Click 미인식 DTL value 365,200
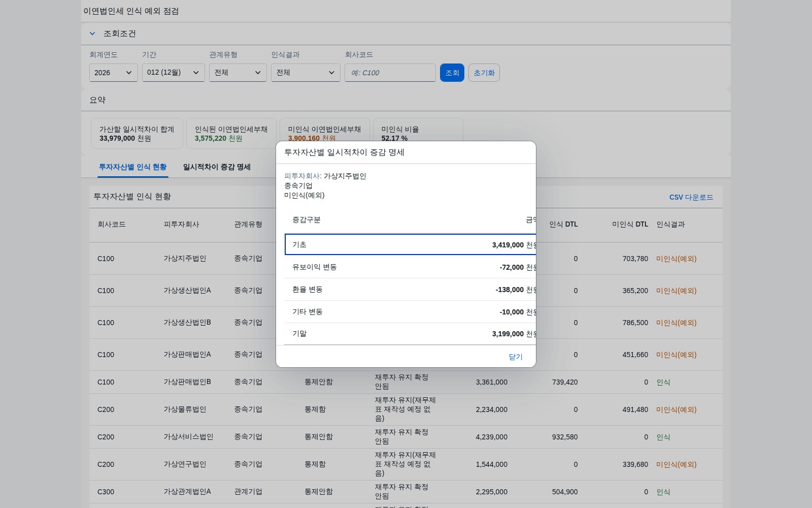Screen dimensions: 812x508 click(x=635, y=291)
